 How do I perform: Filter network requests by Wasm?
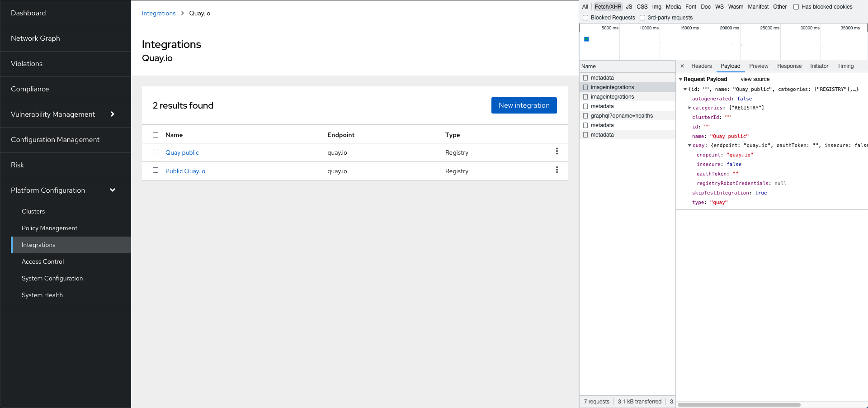click(736, 7)
